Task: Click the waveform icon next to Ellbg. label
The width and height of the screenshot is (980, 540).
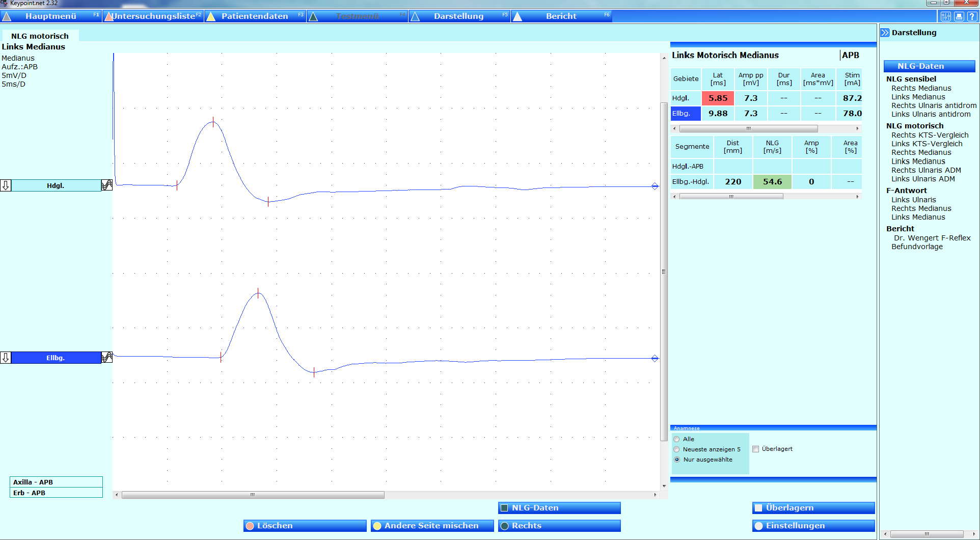Action: [107, 358]
